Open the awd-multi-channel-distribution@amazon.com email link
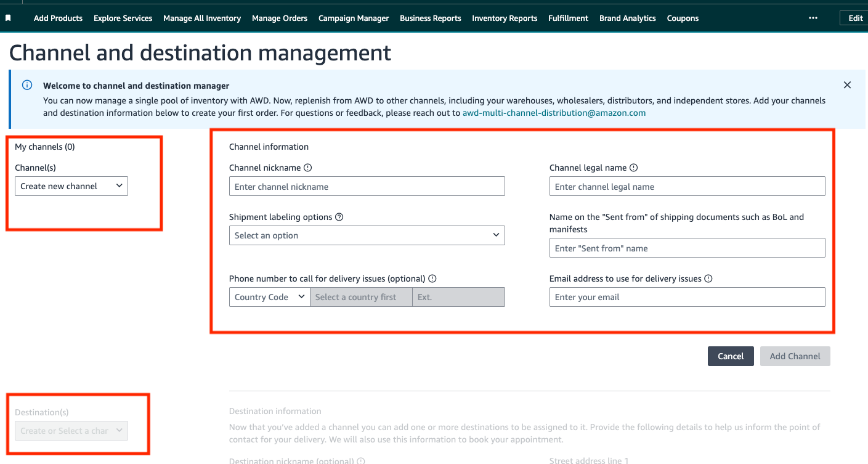This screenshot has height=464, width=868. tap(554, 113)
